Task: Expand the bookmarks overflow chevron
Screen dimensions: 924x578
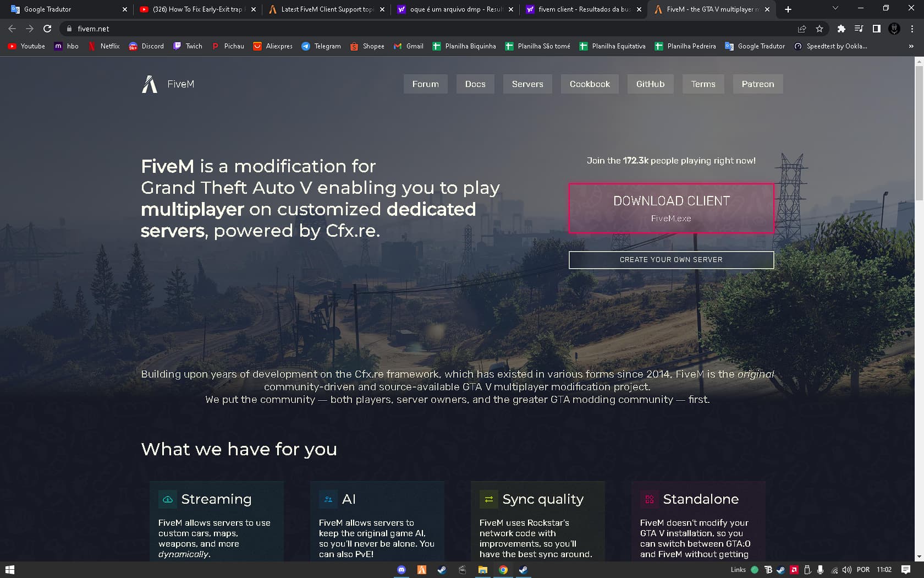Action: point(911,46)
